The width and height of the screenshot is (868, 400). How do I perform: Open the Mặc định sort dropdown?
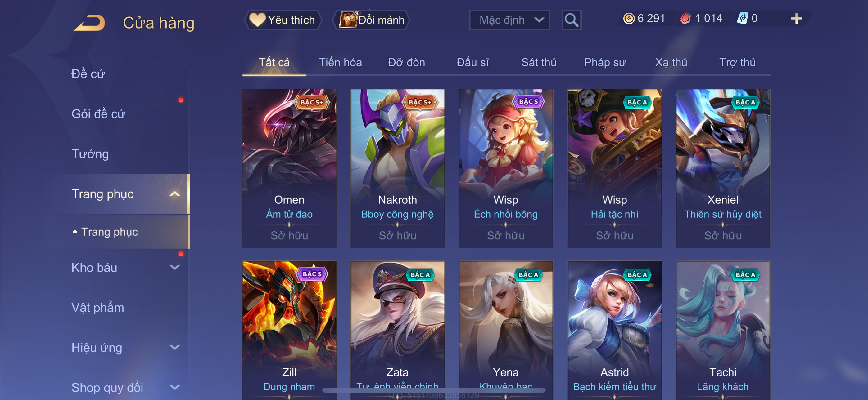(x=509, y=20)
